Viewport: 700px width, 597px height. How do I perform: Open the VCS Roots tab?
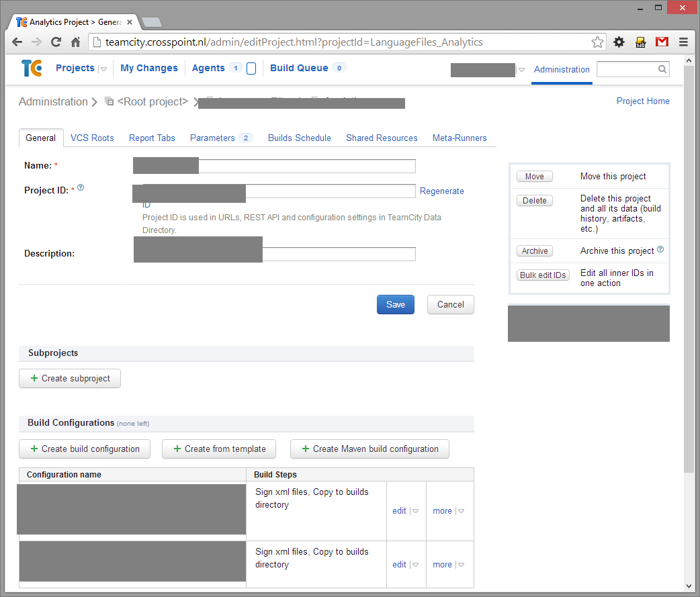92,138
